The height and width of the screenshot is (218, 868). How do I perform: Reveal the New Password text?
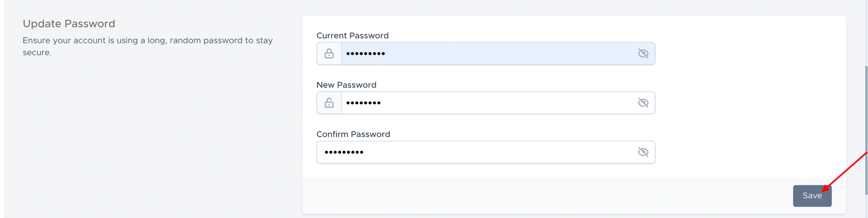click(x=643, y=103)
